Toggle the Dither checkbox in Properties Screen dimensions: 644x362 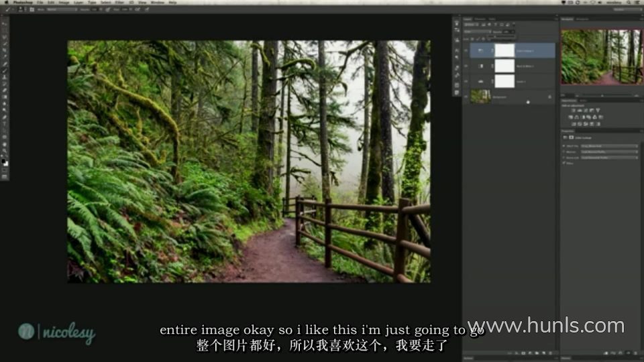564,164
